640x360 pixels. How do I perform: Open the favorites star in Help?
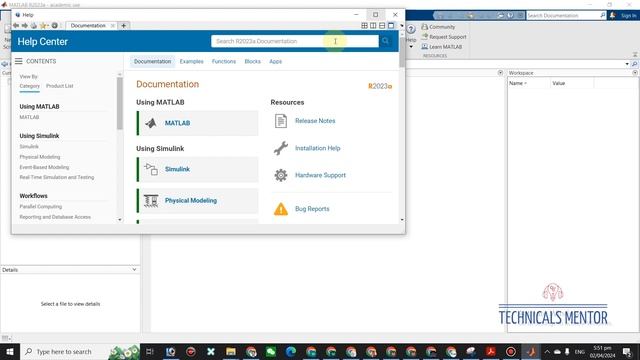[x=43, y=26]
